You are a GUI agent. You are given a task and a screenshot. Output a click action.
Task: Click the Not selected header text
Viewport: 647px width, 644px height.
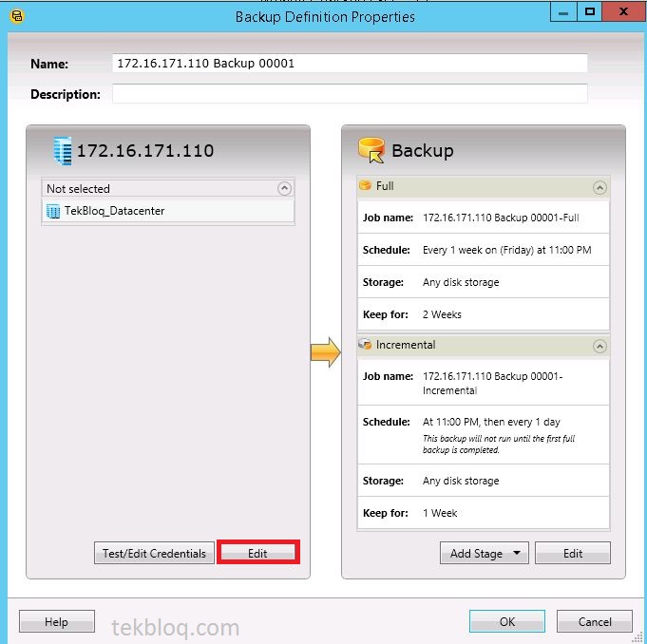click(78, 189)
